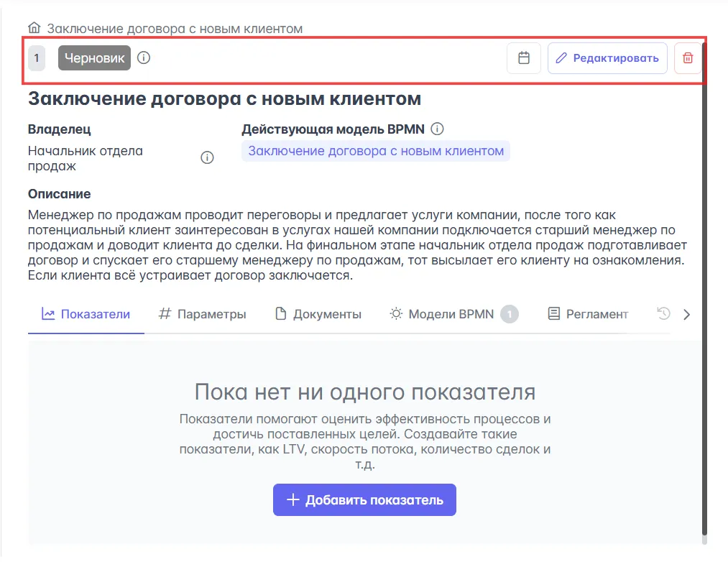Click the home icon in the breadcrumb
Screen dimensions: 728x562
(34, 29)
